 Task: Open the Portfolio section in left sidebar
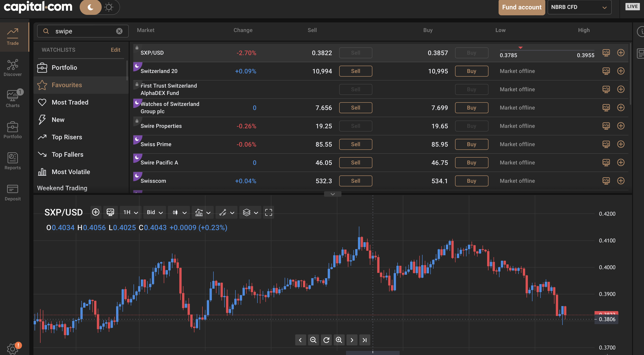point(13,130)
